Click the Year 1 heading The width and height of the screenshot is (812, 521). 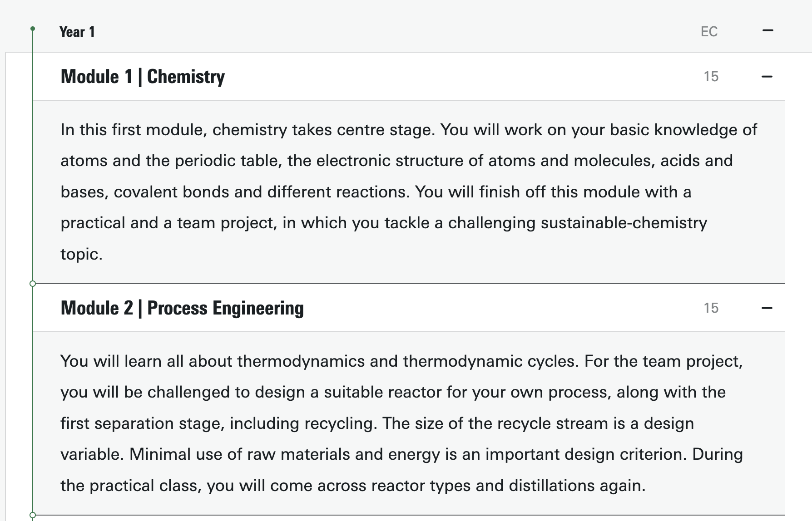click(x=77, y=32)
